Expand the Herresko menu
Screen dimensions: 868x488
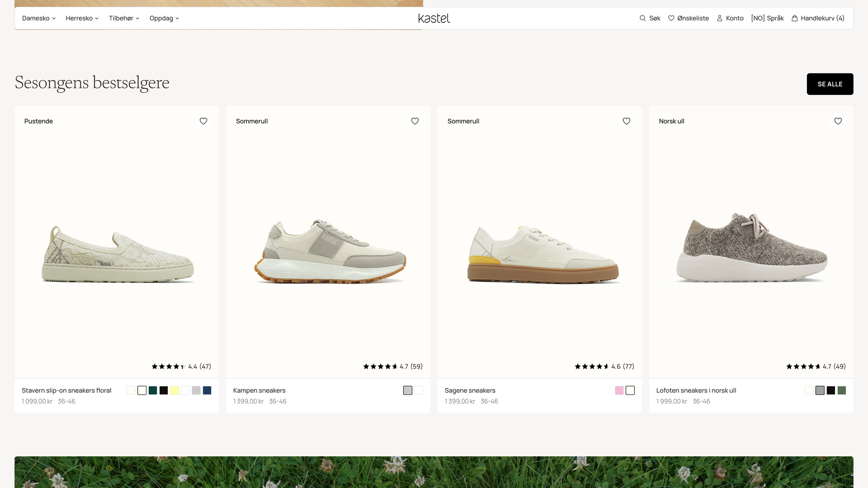(x=82, y=19)
